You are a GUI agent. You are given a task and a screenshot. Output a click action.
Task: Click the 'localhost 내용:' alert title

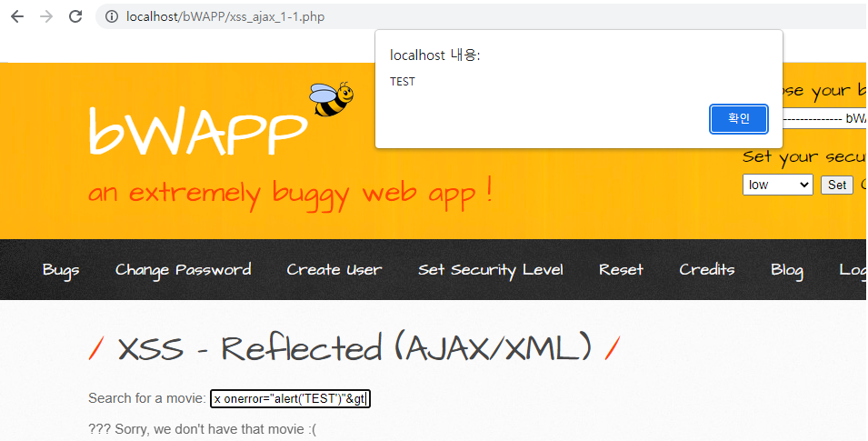tap(435, 55)
